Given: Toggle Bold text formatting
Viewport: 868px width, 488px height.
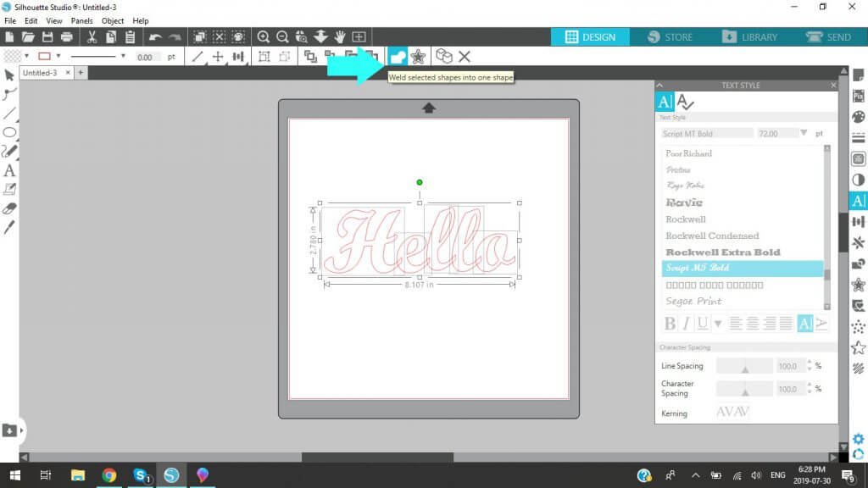Looking at the screenshot, I should click(670, 323).
